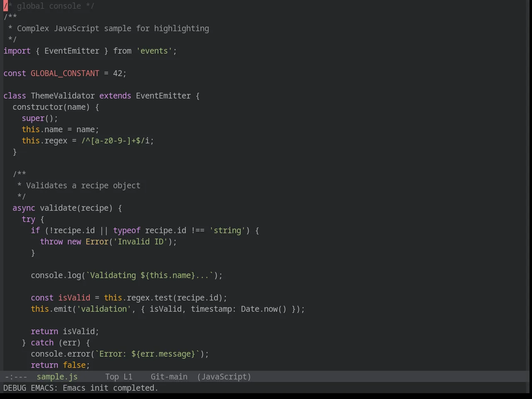
Task: Click the 'string' literal in the if condition
Action: coord(227,230)
